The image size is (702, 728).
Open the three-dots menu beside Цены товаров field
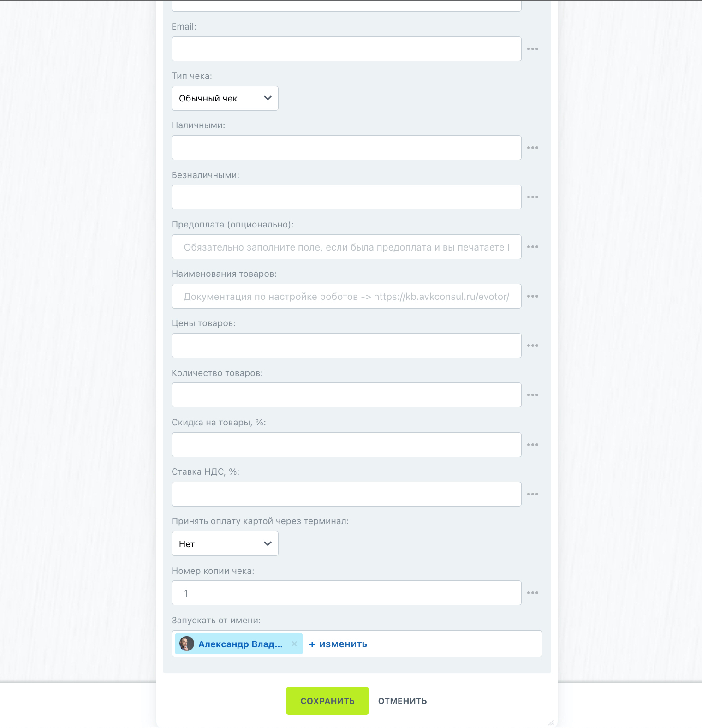coord(533,346)
